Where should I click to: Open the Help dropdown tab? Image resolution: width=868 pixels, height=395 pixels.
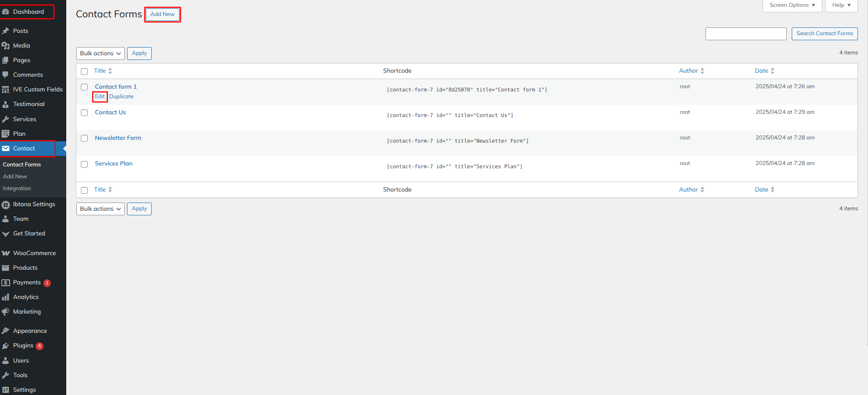click(x=841, y=5)
